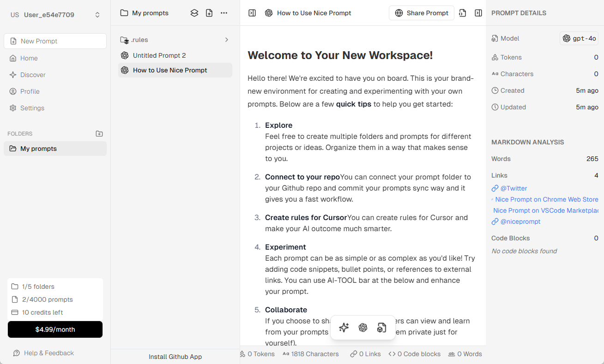Click the $4.99/month upgrade button

coord(55,329)
